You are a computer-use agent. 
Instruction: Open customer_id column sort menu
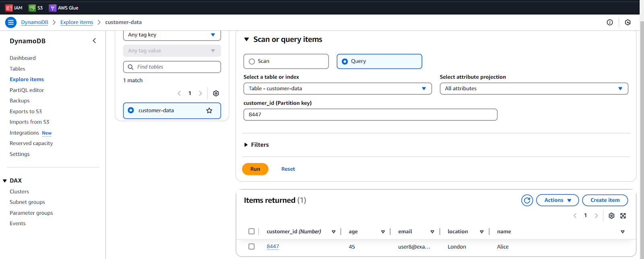click(x=334, y=232)
